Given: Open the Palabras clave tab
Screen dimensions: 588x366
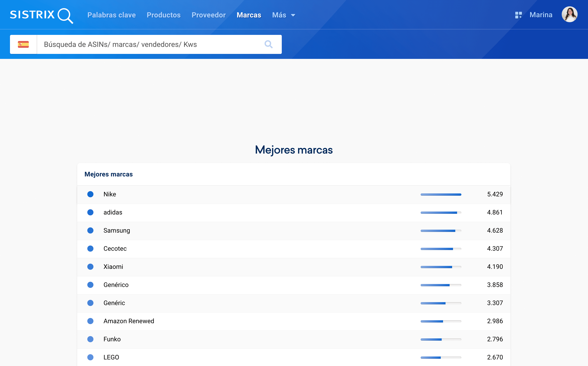Looking at the screenshot, I should (111, 15).
